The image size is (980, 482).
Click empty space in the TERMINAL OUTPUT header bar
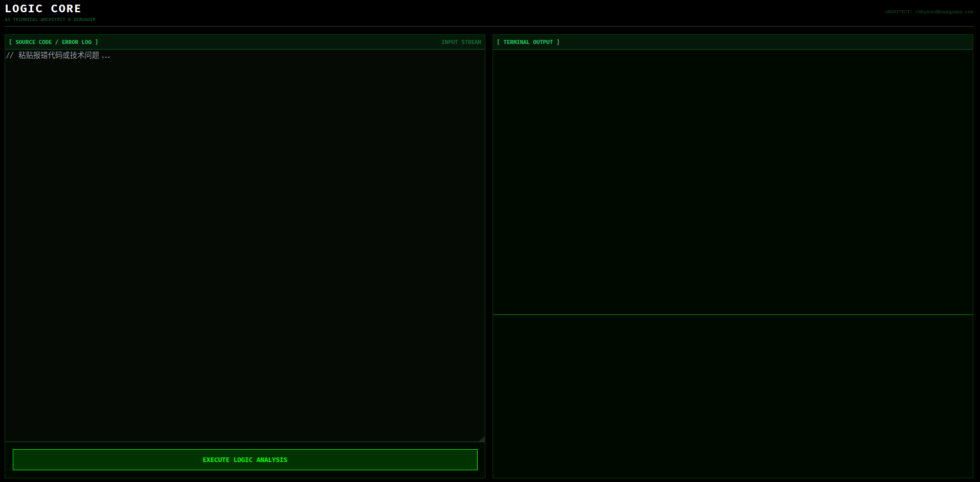click(768, 42)
